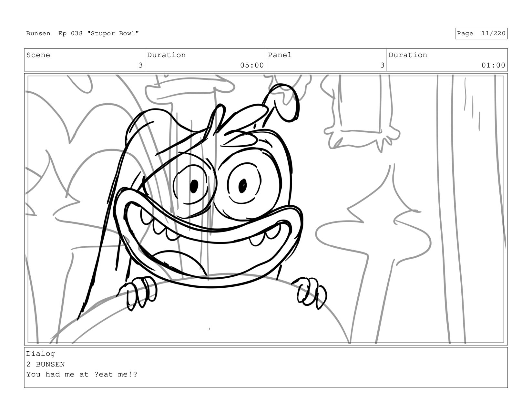Click the scene duration value 05:00
Screen dimensions: 532x412
point(252,65)
